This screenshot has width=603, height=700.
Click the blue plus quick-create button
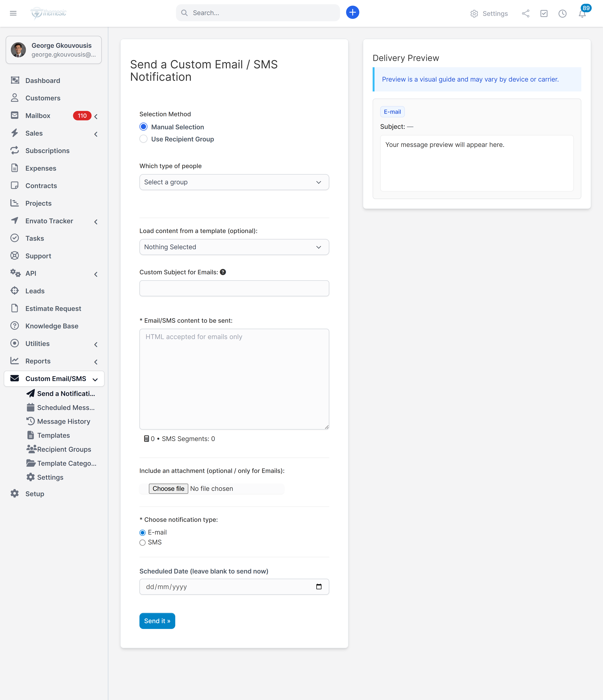353,13
